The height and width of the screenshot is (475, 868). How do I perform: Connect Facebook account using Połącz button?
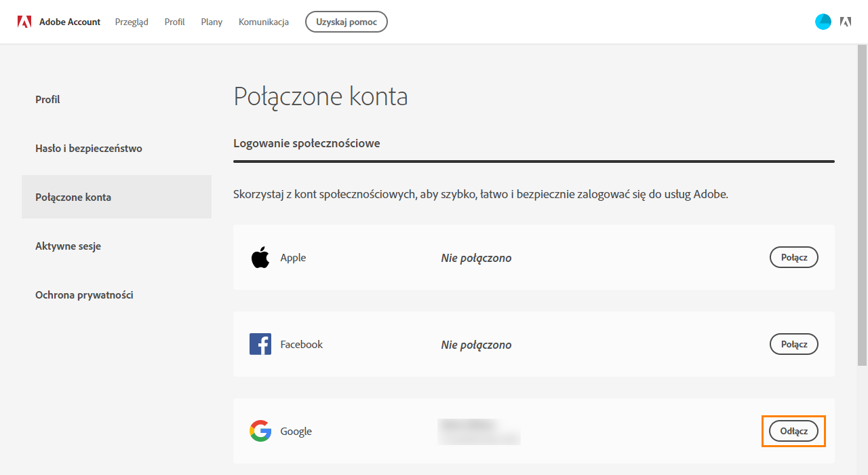[x=793, y=343]
